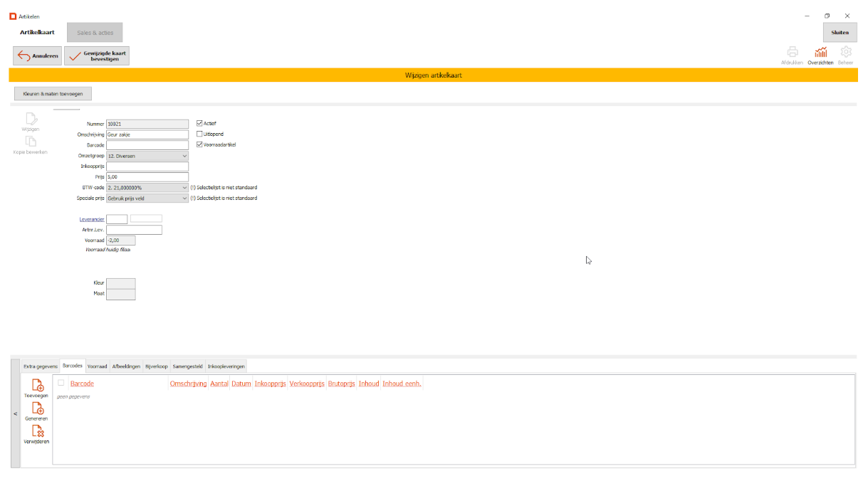
Task: Click the Kopie bewerken icon
Action: tap(31, 142)
